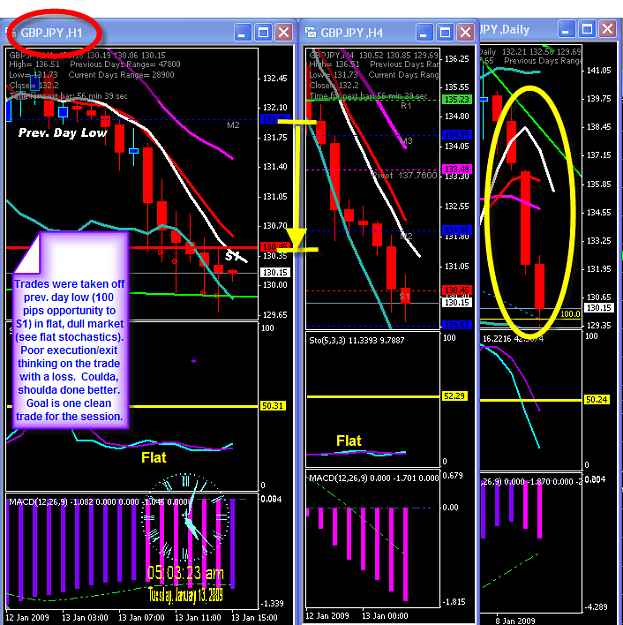Click the chart icon in GBPJPY,H4 title bar

click(311, 32)
